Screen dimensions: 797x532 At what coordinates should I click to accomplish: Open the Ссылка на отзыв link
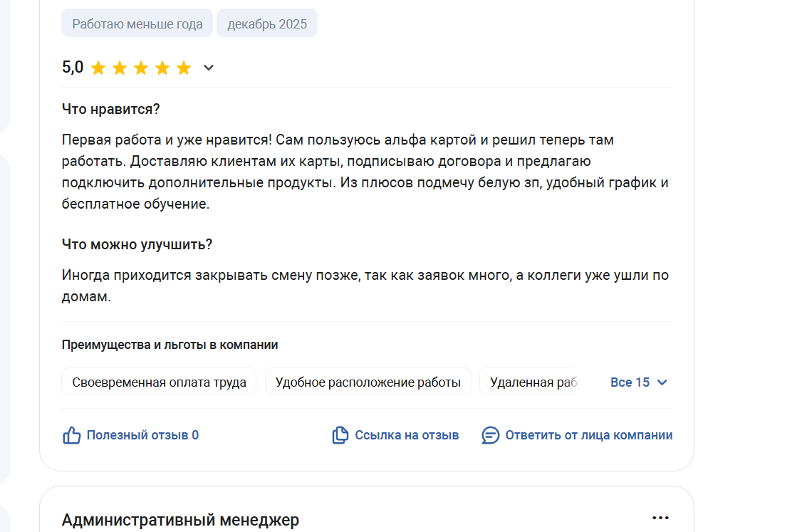407,435
